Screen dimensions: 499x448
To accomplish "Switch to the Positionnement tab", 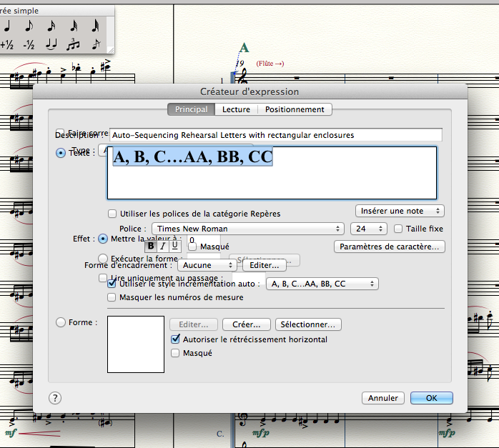I will pyautogui.click(x=295, y=109).
